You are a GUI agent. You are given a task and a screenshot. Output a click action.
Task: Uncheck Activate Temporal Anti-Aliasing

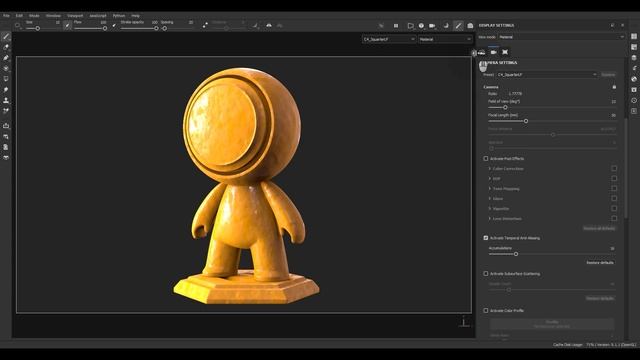coord(486,238)
